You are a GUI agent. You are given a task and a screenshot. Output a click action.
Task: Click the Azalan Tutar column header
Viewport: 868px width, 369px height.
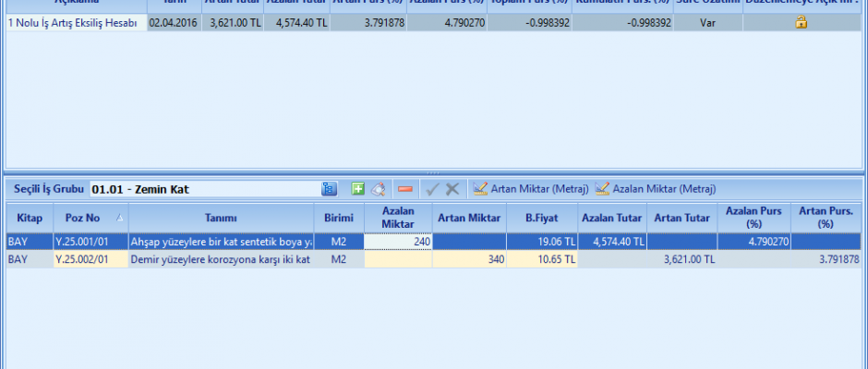611,218
